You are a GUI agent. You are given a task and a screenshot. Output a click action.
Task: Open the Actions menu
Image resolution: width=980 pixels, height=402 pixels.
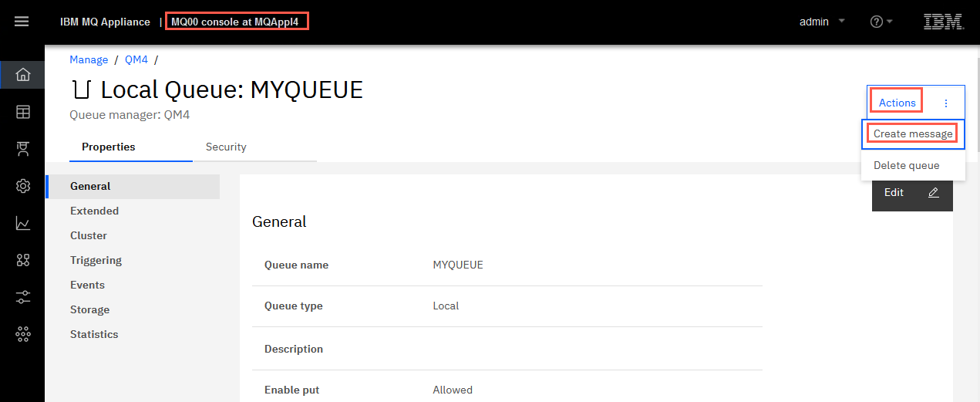click(897, 103)
